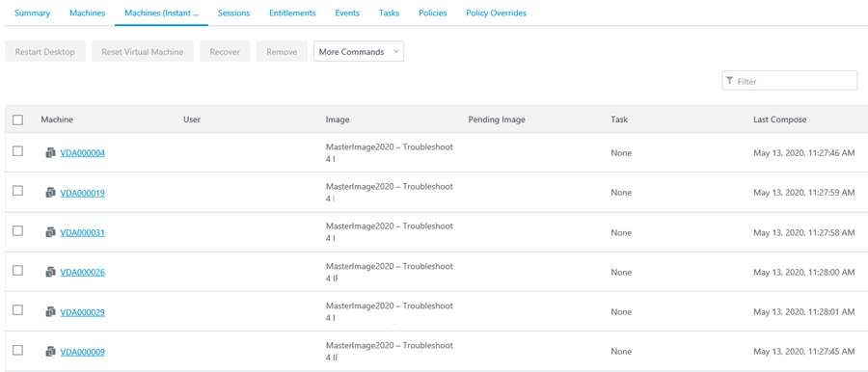Toggle the select-all checkbox in table header

(17, 120)
